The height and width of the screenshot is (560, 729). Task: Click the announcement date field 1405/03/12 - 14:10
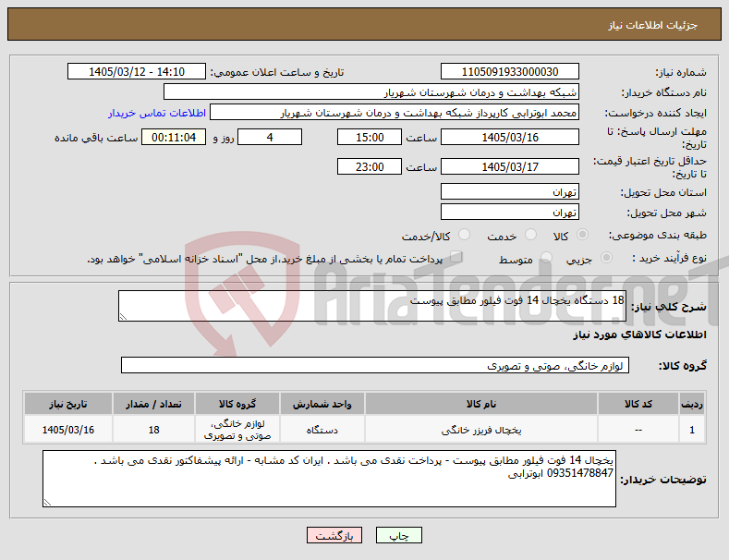(137, 72)
